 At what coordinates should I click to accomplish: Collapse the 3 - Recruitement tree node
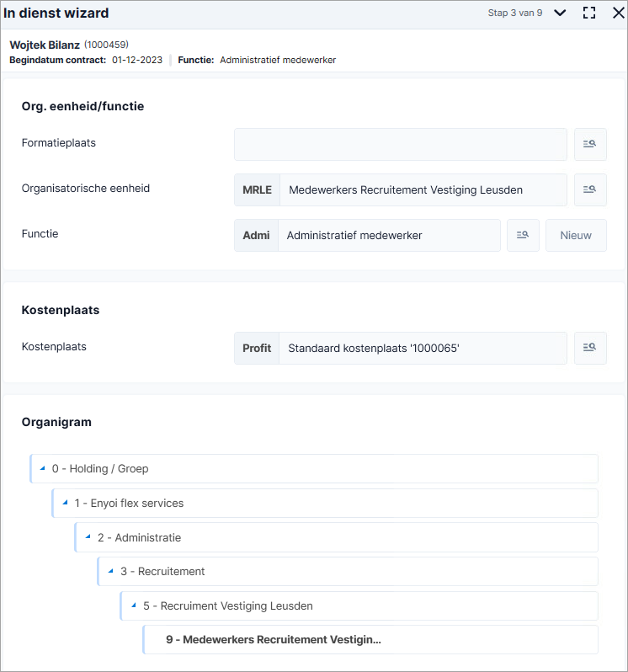[x=110, y=571]
